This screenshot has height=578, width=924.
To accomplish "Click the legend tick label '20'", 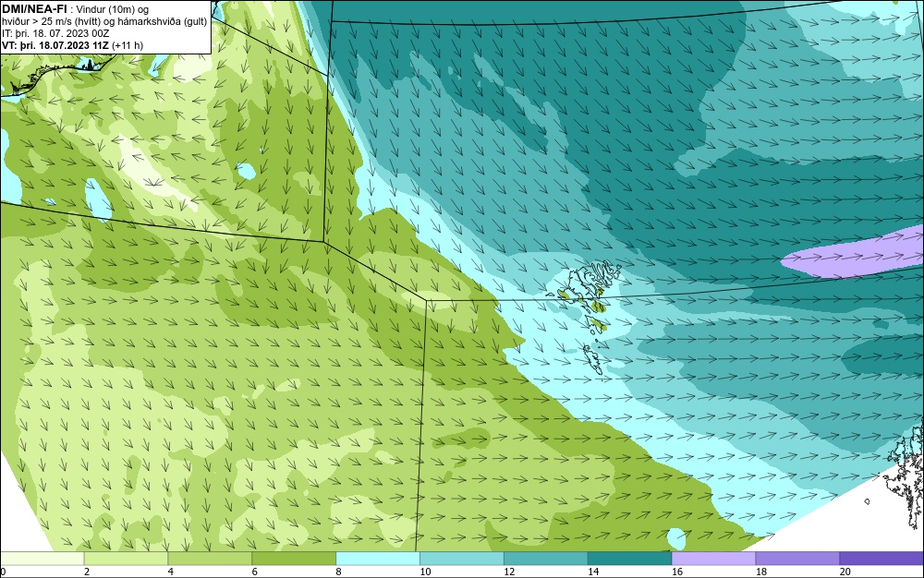I will [x=845, y=572].
